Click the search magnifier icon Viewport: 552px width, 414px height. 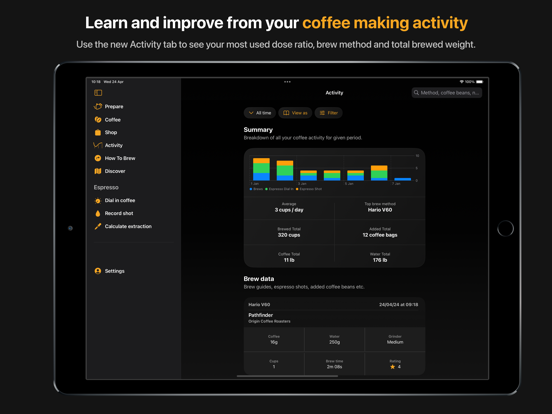416,93
